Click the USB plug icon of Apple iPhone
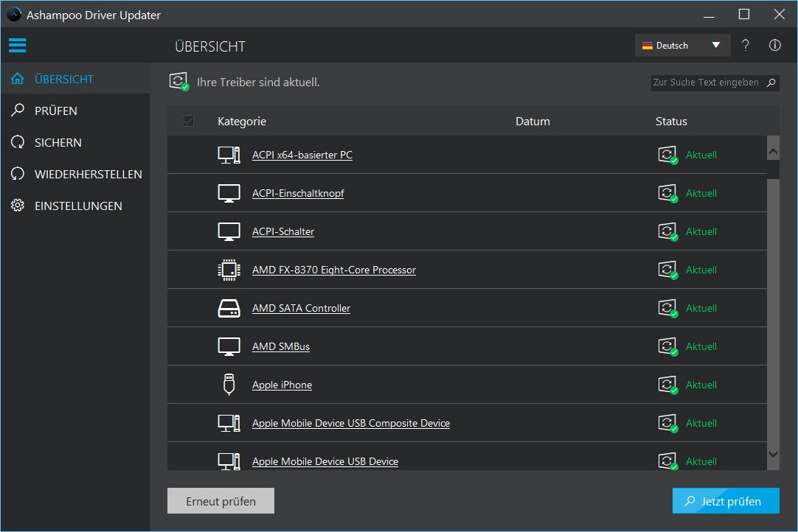Viewport: 798px width, 532px height. (229, 385)
